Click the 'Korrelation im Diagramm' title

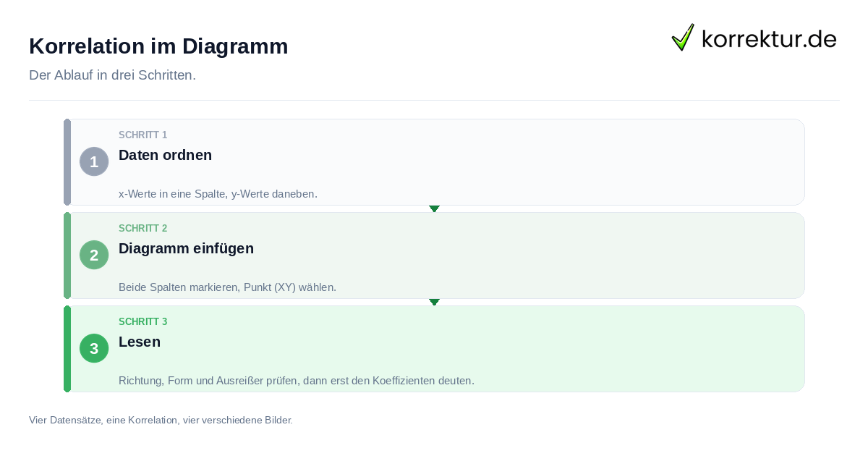(x=158, y=46)
